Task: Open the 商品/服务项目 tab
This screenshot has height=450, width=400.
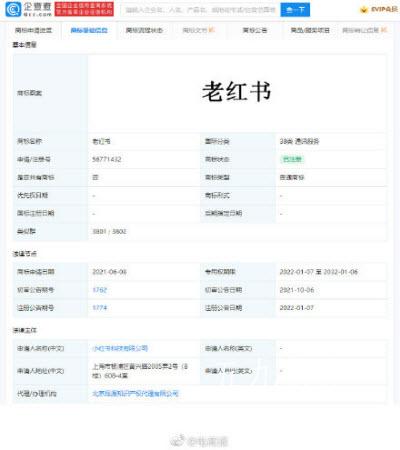Action: 310,30
